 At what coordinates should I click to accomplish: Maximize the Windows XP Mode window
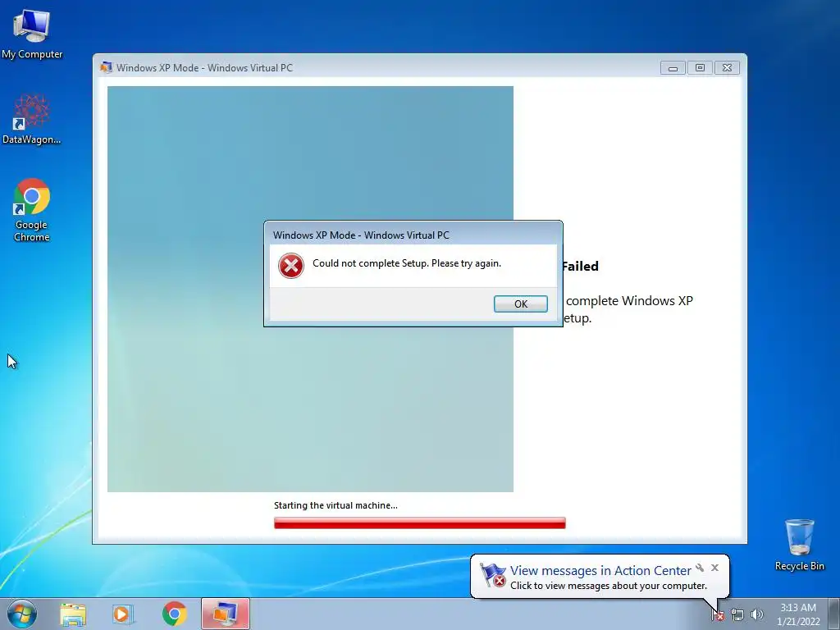pyautogui.click(x=700, y=68)
